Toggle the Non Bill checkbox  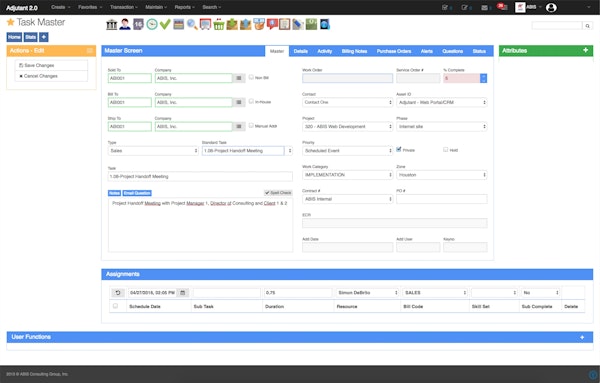point(251,77)
